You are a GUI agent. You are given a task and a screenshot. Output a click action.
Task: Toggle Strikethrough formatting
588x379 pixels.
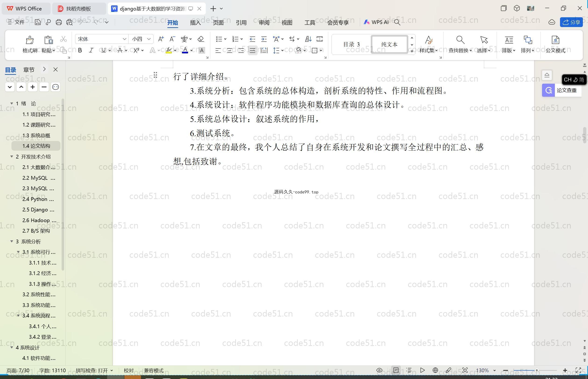(x=120, y=50)
